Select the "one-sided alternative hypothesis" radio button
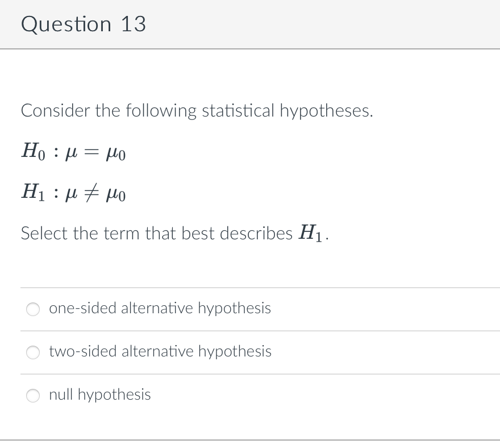Viewport: 500px width, 448px height. pyautogui.click(x=33, y=309)
